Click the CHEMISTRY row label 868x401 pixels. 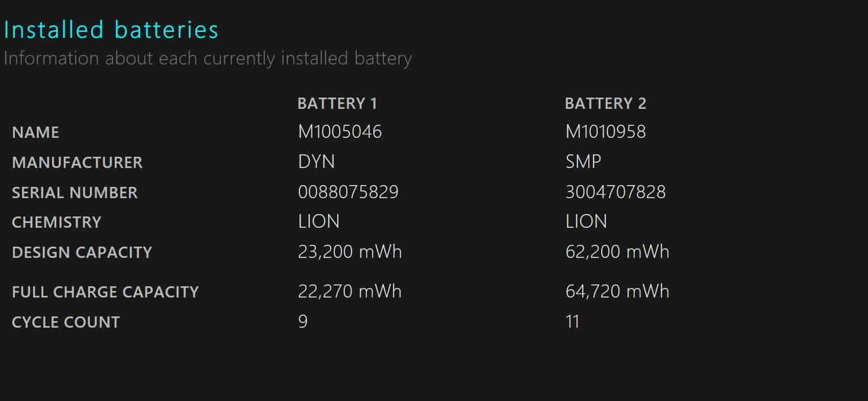56,222
